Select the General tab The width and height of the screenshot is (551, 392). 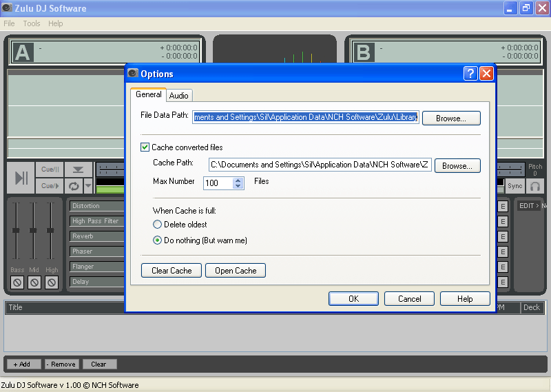click(148, 94)
